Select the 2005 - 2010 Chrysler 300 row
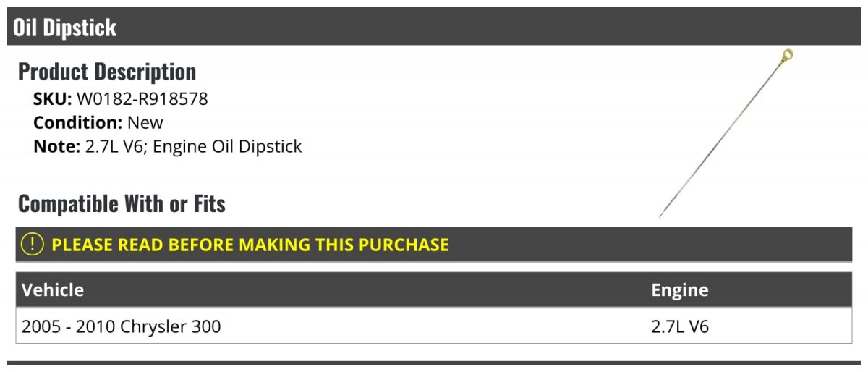The height and width of the screenshot is (372, 868). click(x=434, y=326)
